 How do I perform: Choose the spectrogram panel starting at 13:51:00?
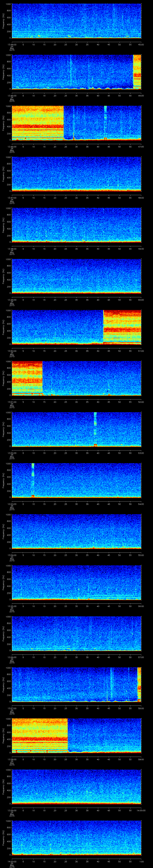[76, 378]
